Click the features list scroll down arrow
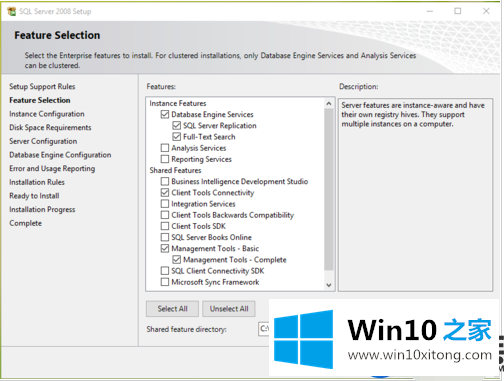The height and width of the screenshot is (381, 504). click(x=329, y=285)
